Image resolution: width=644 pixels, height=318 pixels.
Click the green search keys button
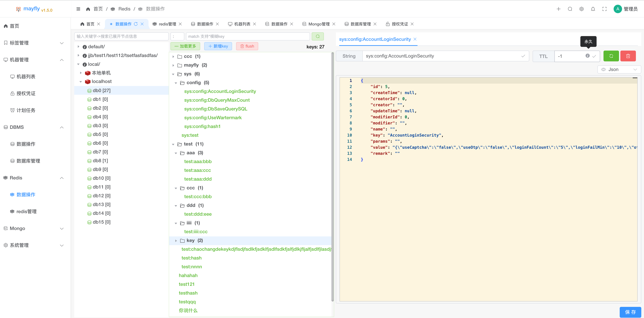[x=317, y=36]
